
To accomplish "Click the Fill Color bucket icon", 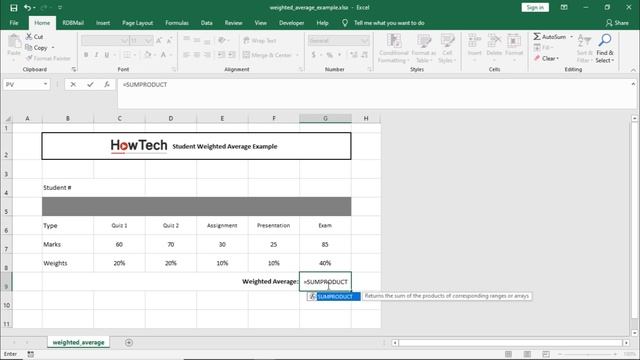I will tap(147, 55).
